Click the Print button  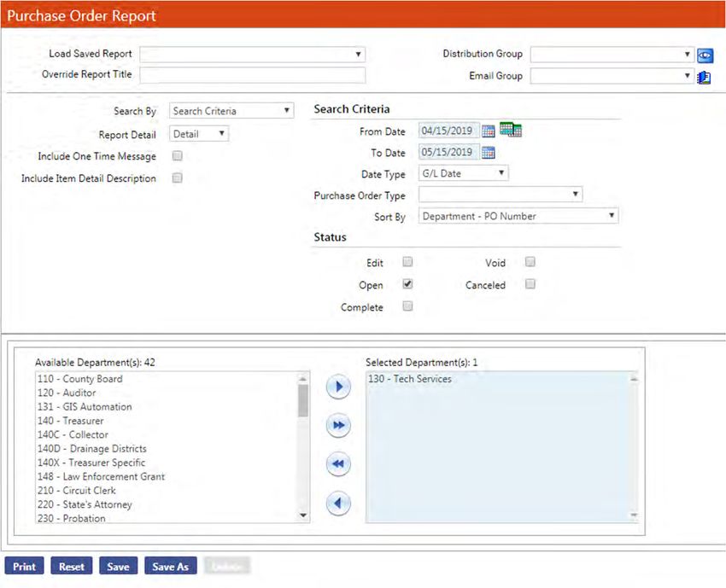(24, 567)
